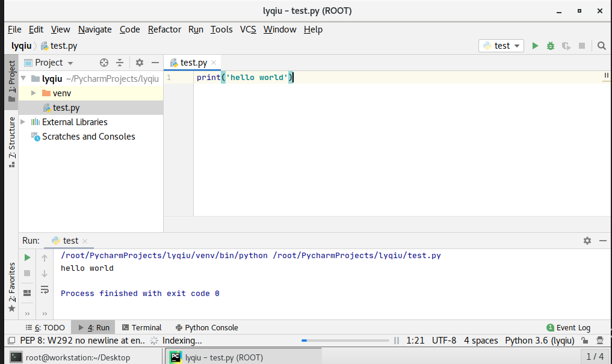
Task: Rerun test using Run panel play icon
Action: coord(27,258)
